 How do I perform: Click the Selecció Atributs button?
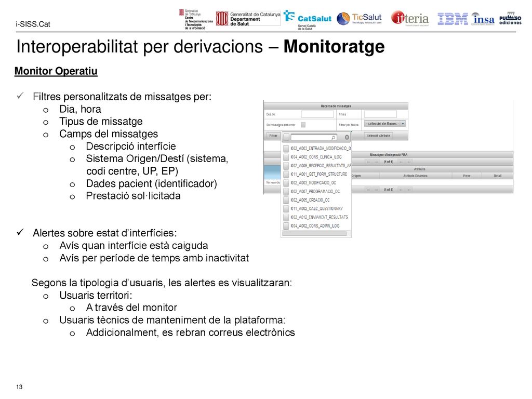click(x=378, y=136)
